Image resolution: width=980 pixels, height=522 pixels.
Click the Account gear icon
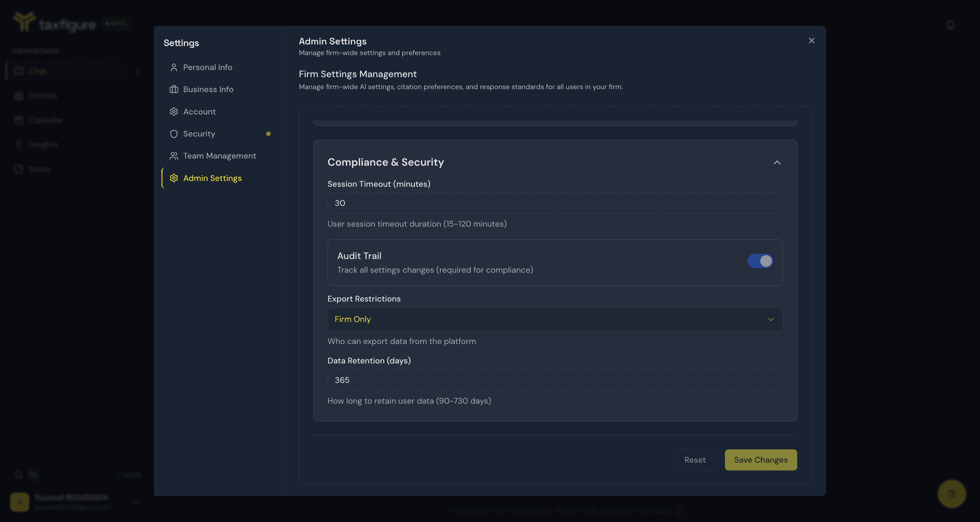click(x=174, y=112)
